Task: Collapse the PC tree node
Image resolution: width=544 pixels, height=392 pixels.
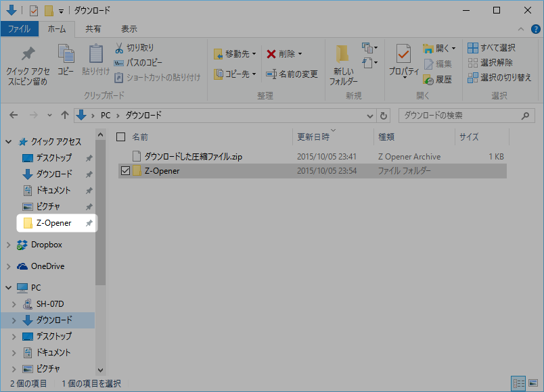Action: (9, 288)
